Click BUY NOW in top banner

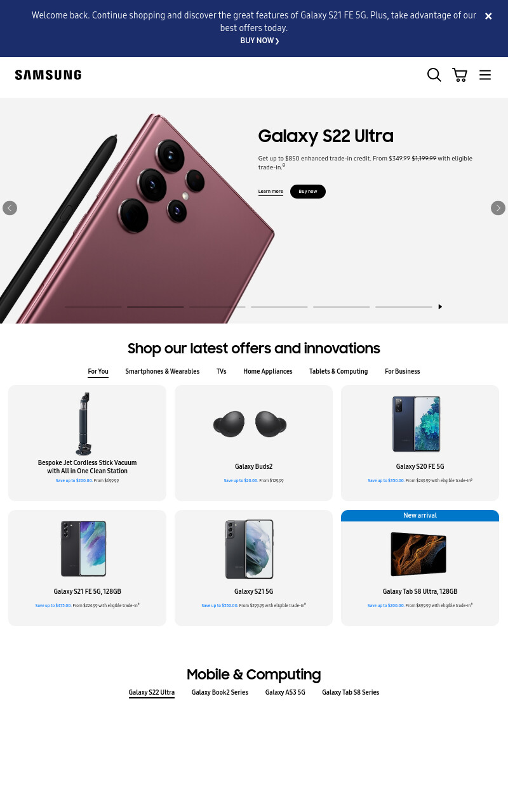click(x=260, y=41)
